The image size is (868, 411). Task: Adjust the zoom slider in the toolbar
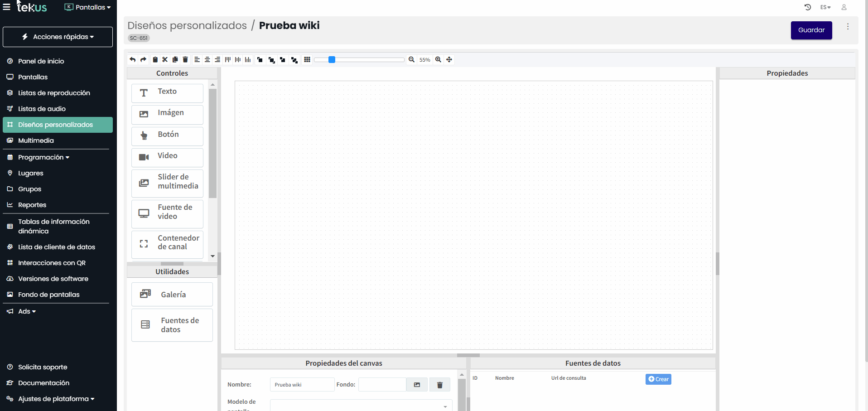click(331, 59)
